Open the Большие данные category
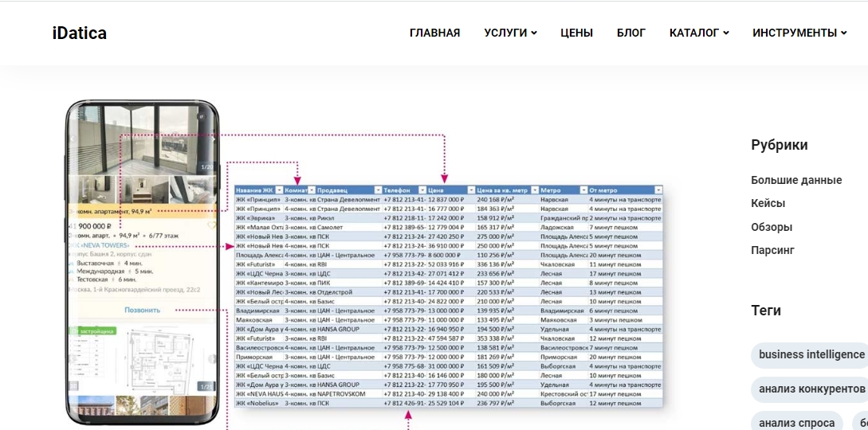868x430 pixels. [x=796, y=180]
